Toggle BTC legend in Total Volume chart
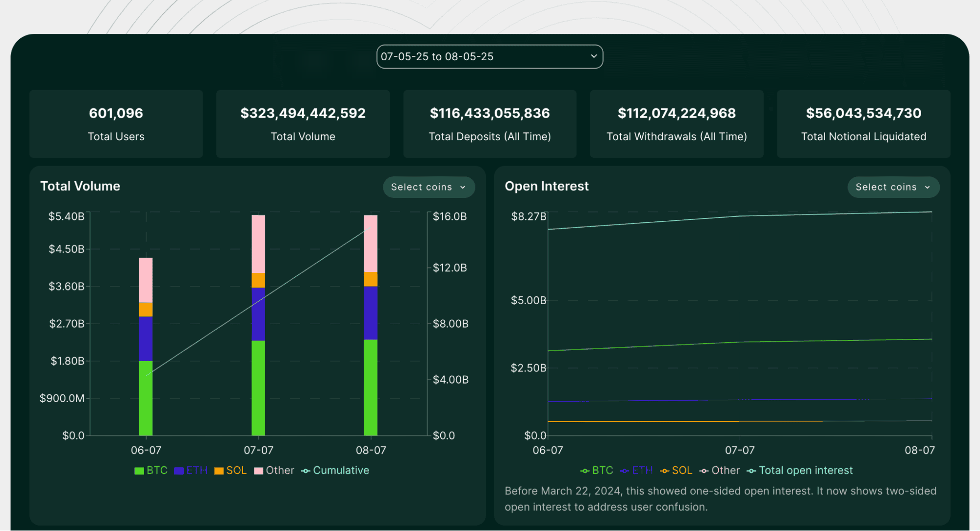Screen dimensions: 980x531 pos(151,470)
